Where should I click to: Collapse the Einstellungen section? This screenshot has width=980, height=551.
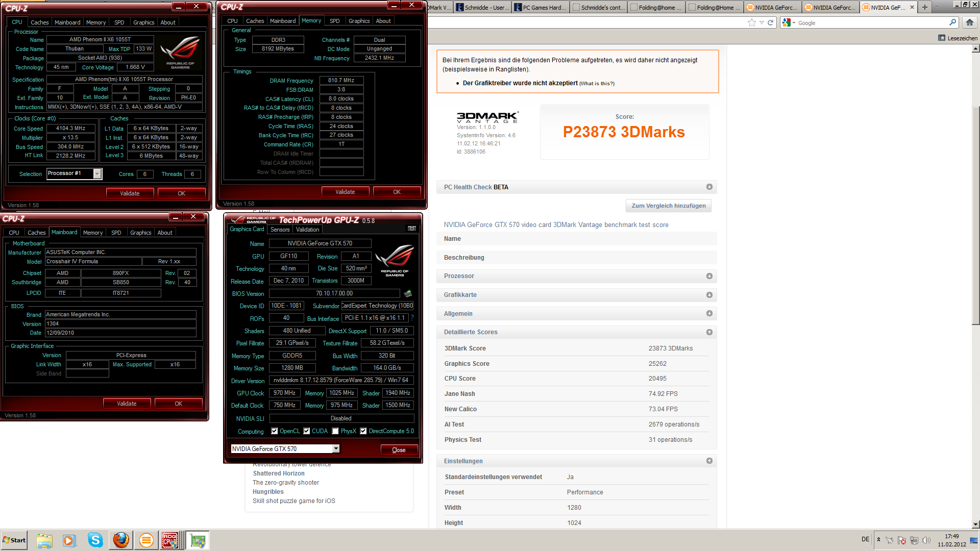click(x=709, y=461)
